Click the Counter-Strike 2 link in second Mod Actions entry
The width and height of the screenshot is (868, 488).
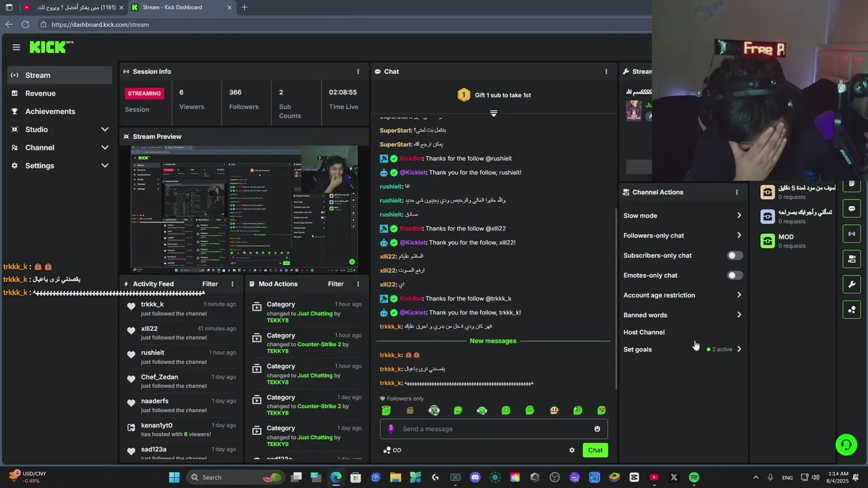[319, 344]
